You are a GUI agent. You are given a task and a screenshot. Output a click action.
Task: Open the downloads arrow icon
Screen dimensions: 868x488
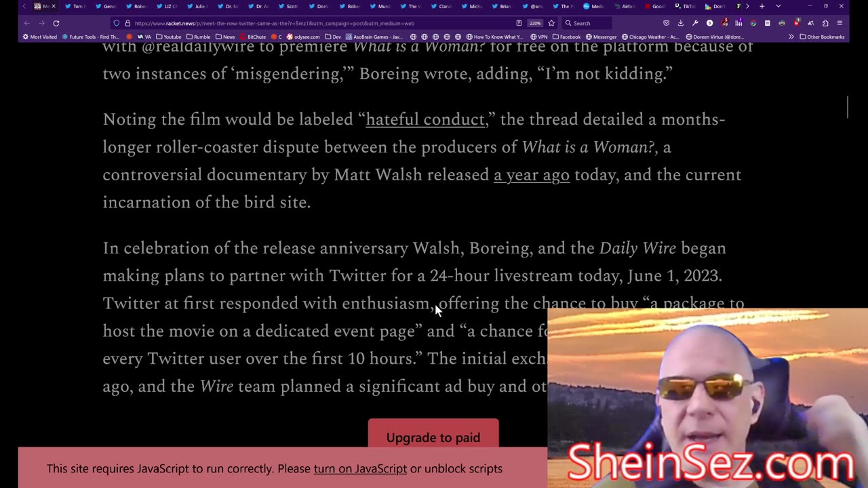coord(681,23)
